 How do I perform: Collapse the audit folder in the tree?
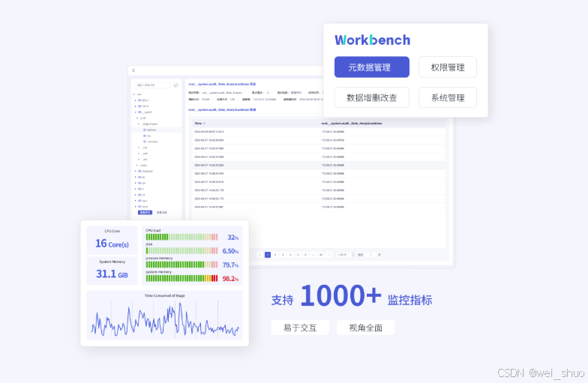(138, 118)
